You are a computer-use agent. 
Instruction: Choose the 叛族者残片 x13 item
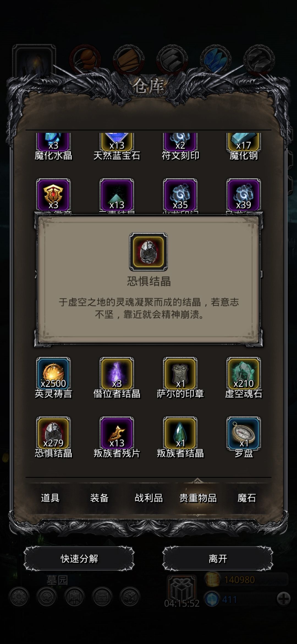click(117, 433)
